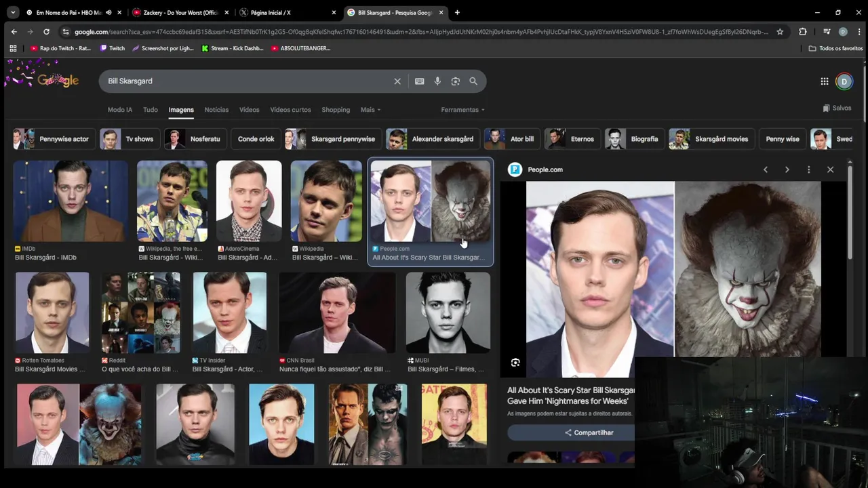Screen dimensions: 868x488
Task: Open the on-screen keyboard icon in search box
Action: pyautogui.click(x=420, y=81)
